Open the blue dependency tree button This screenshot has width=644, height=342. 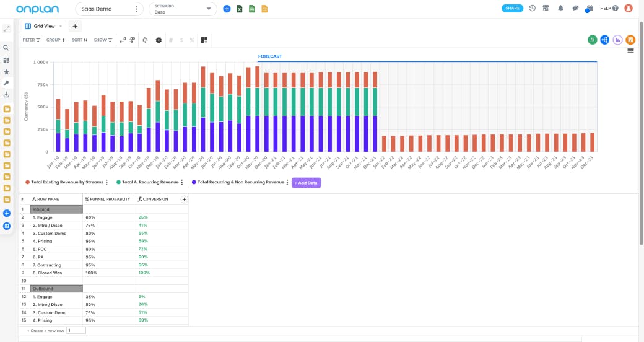tap(604, 40)
